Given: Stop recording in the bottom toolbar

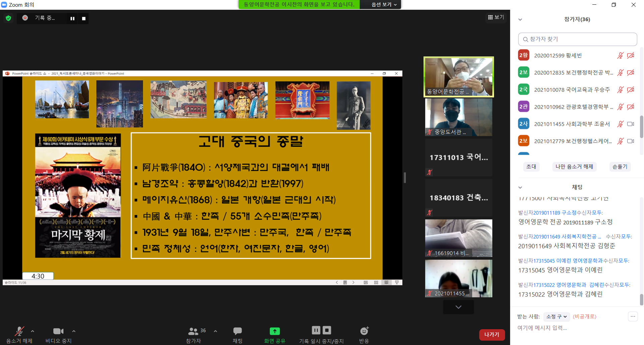Looking at the screenshot, I should (327, 330).
